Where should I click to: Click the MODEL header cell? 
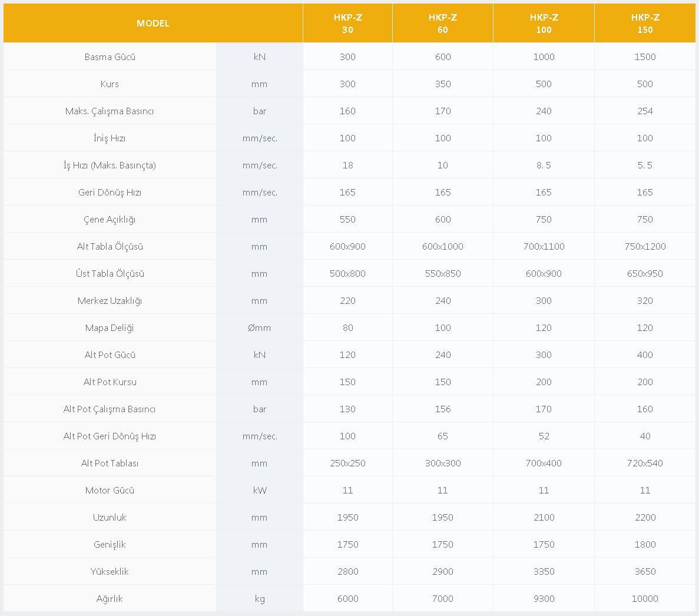[x=153, y=23]
